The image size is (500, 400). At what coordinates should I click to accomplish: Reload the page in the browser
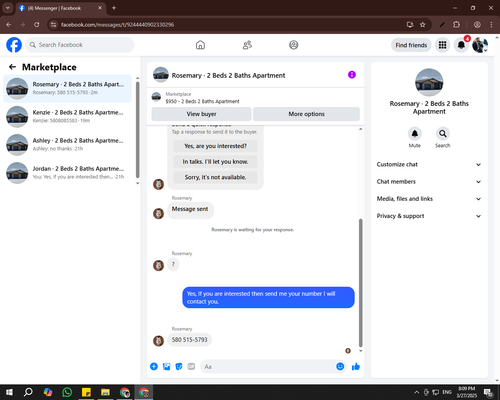pyautogui.click(x=37, y=25)
